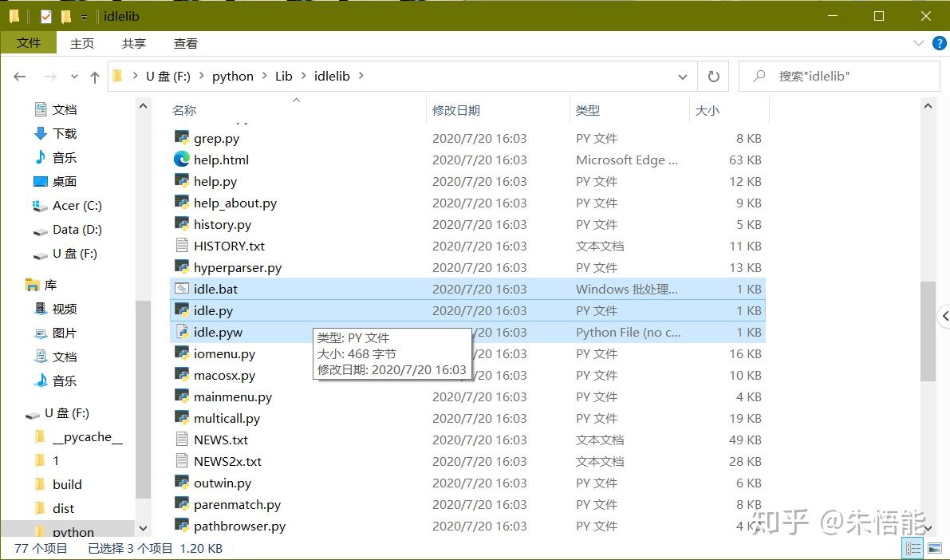
Task: Open the quick access toolbar customization menu
Action: coord(83,16)
